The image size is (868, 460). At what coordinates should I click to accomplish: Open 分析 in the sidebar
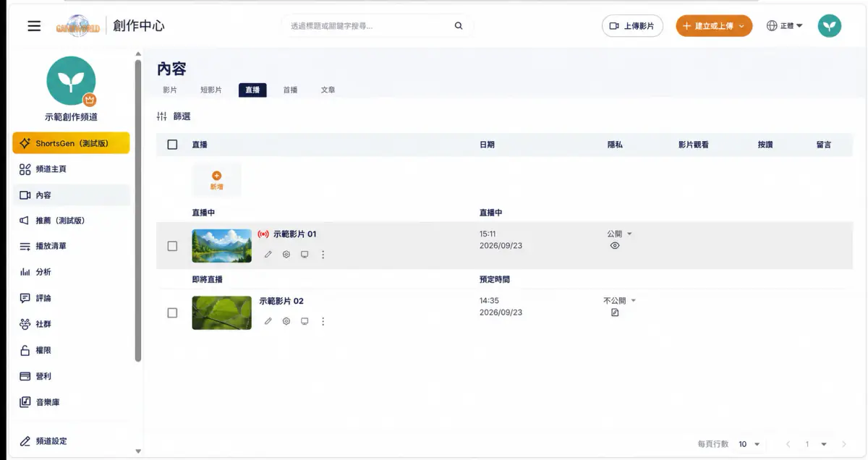(71, 273)
